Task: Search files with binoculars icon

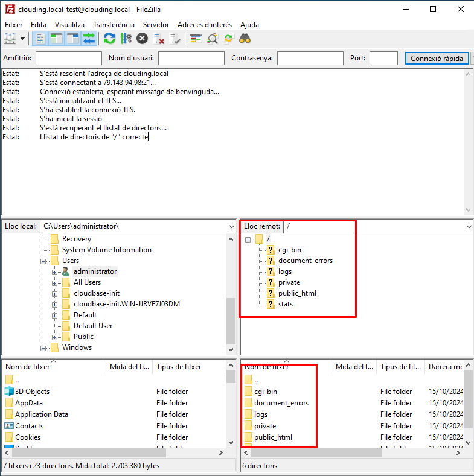Action: 245,39
